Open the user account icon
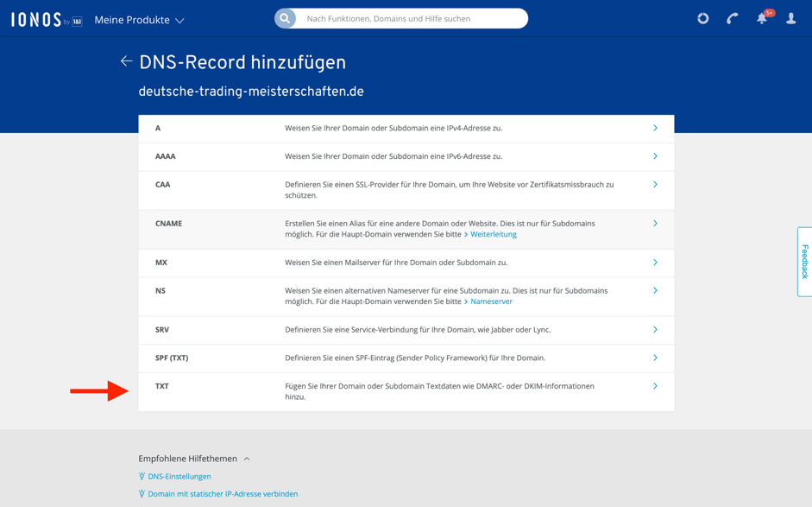 [790, 19]
